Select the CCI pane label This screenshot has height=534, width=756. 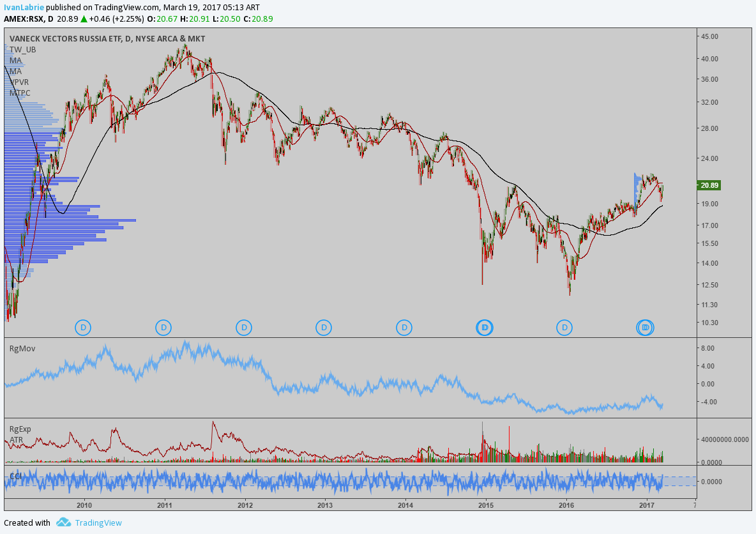click(x=15, y=476)
